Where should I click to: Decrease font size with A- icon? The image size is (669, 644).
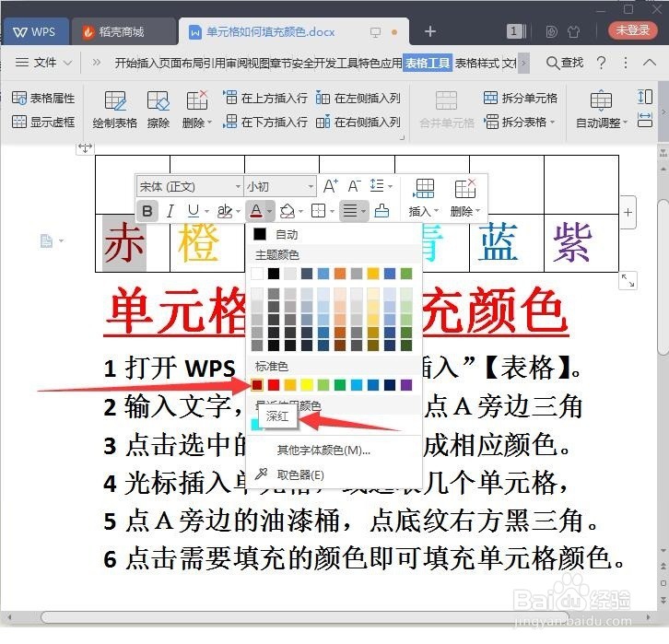click(355, 186)
